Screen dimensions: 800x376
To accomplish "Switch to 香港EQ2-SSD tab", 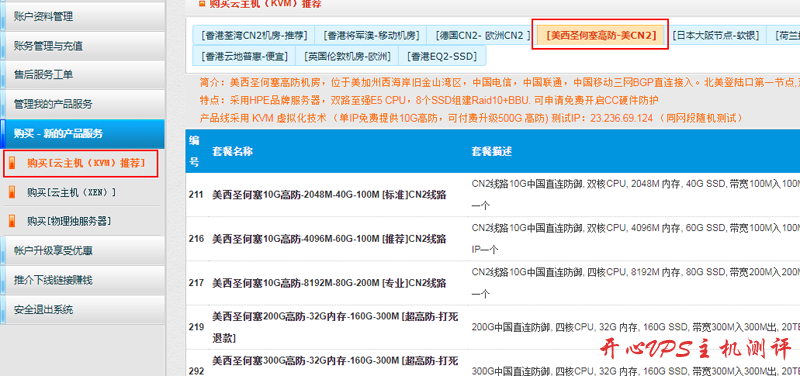I will [442, 56].
